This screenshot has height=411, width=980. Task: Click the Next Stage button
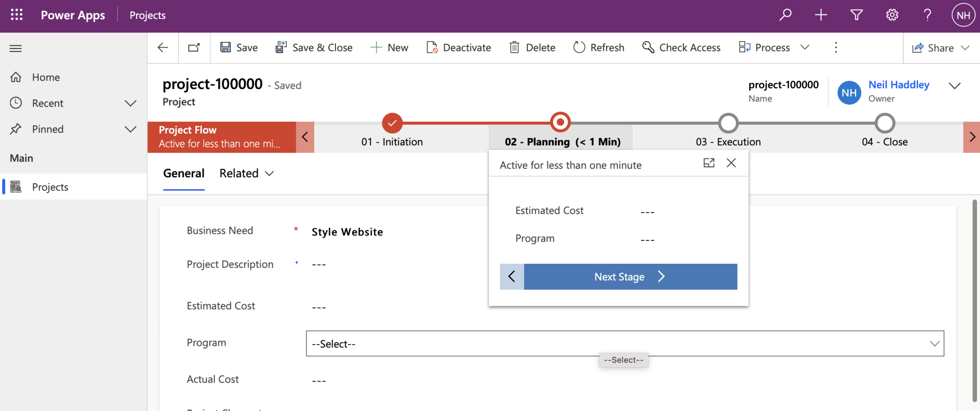coord(630,277)
